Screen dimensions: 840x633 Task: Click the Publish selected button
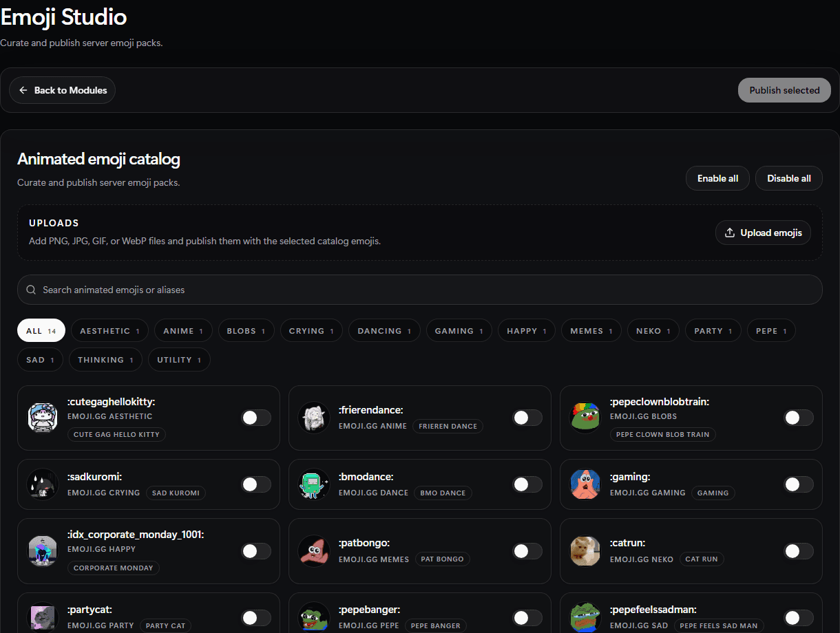point(784,90)
